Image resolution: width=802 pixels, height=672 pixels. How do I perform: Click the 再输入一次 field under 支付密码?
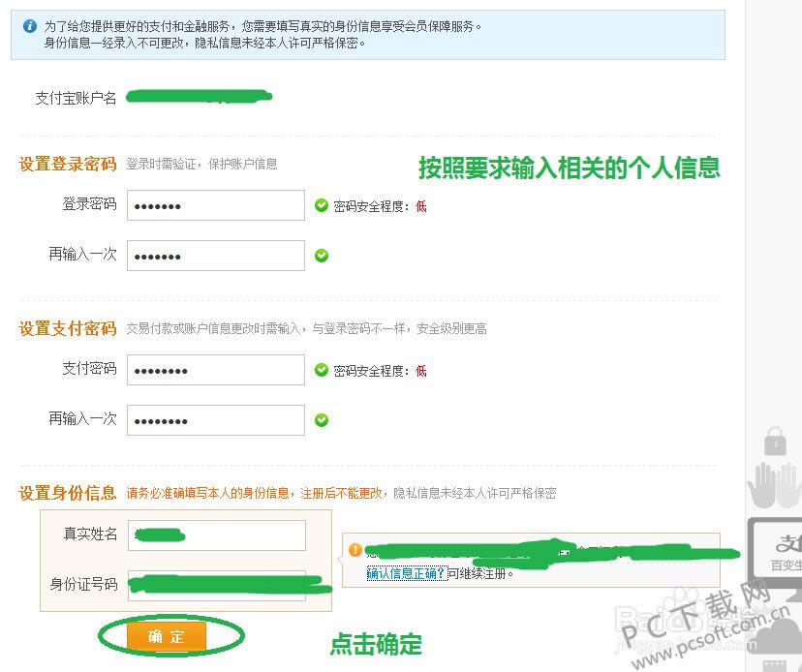[216, 420]
